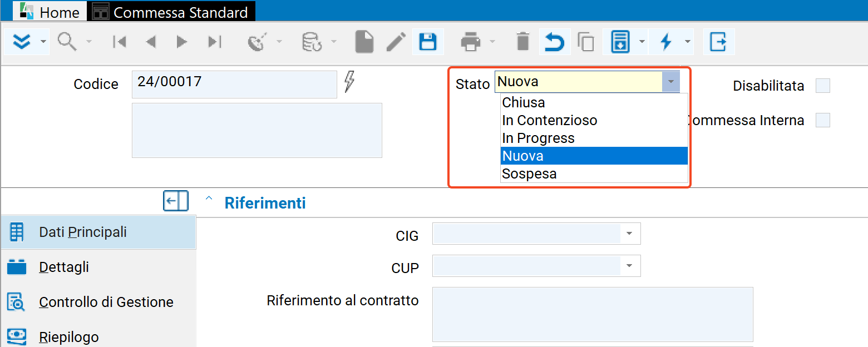Open Riepilogo in side menu
868x347 pixels.
click(98, 337)
